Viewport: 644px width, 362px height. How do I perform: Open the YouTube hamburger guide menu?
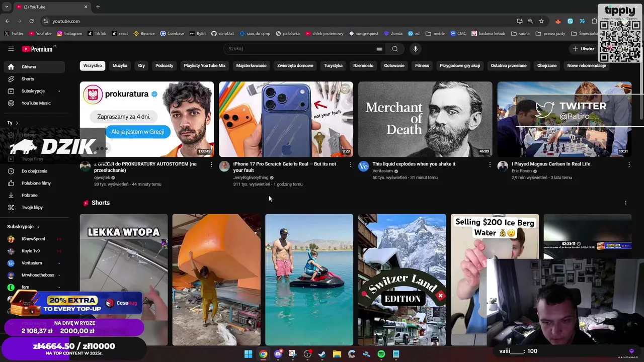point(11,49)
